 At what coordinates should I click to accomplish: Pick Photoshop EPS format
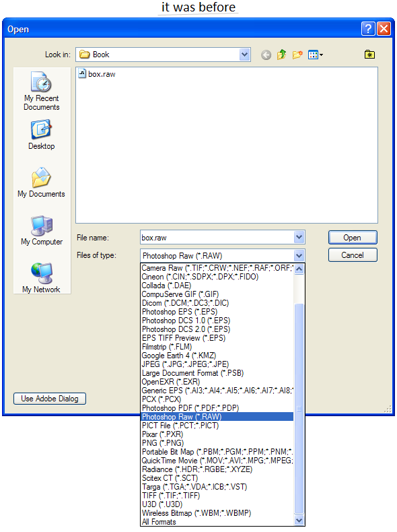click(x=217, y=312)
